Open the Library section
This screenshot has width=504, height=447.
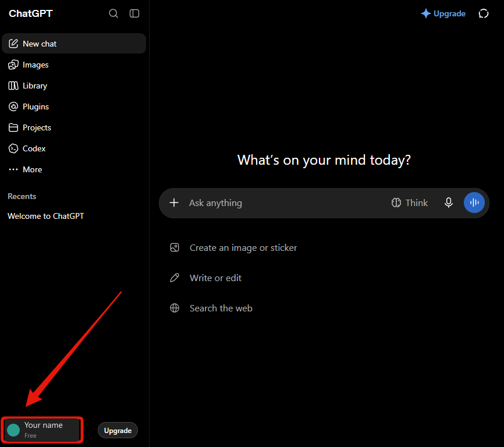point(74,86)
